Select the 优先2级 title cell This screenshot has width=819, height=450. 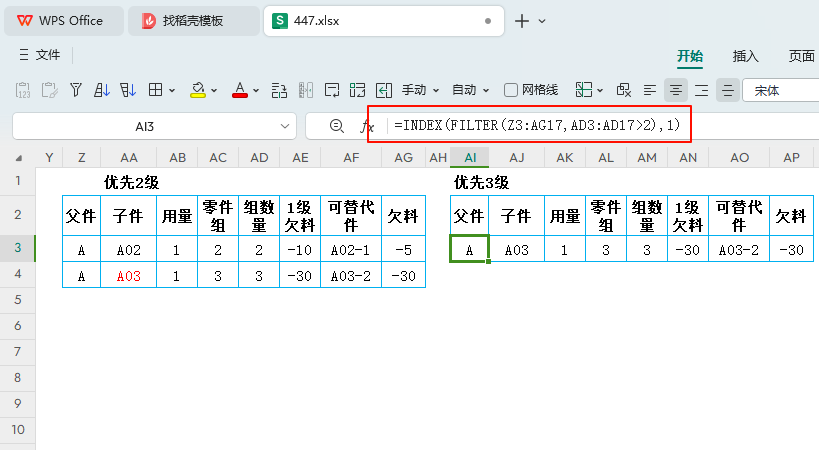tap(131, 183)
